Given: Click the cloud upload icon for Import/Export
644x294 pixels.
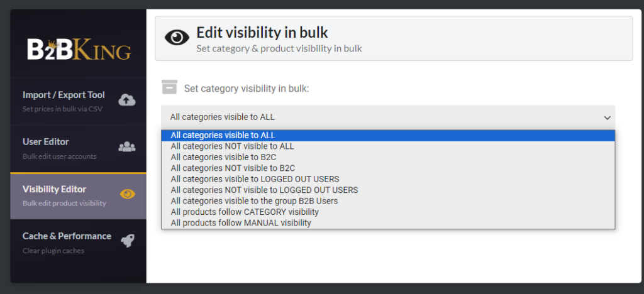Looking at the screenshot, I should pyautogui.click(x=127, y=99).
